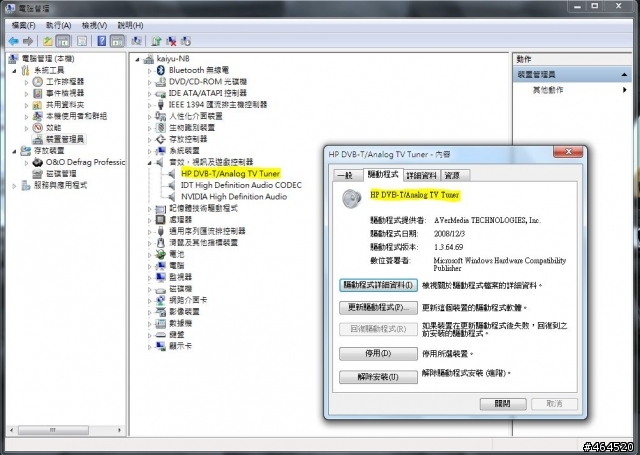
Task: Select IDT High Definition Audio CODEC
Action: 241,185
